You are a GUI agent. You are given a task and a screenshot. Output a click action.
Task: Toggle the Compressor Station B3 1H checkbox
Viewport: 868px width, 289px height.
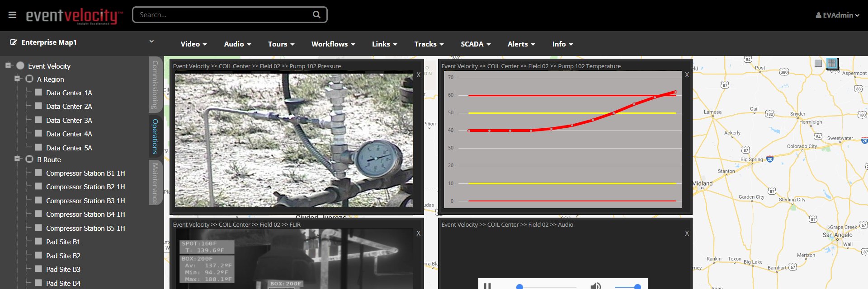(38, 200)
